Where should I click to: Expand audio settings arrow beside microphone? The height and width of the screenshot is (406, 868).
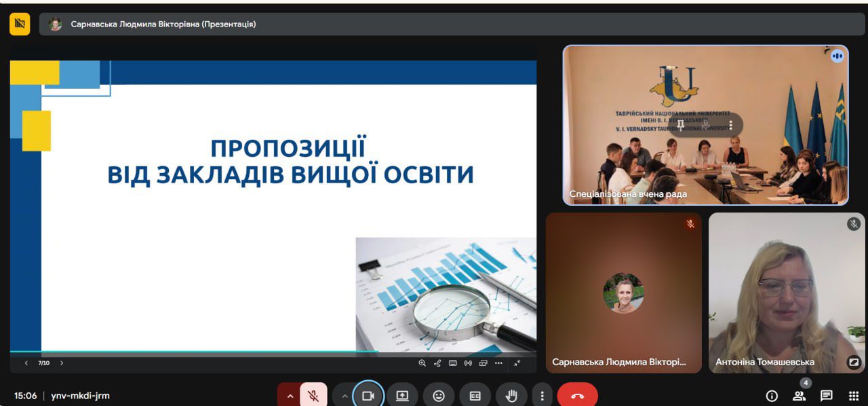290,396
